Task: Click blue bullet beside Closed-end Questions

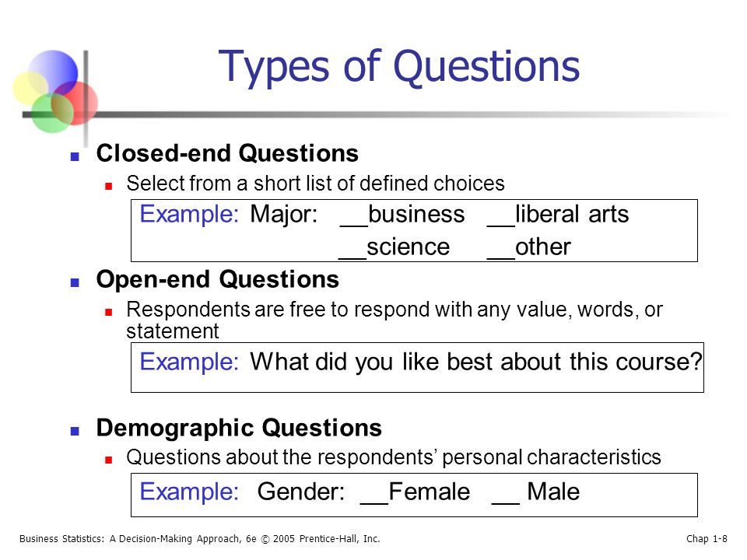Action: [x=75, y=156]
